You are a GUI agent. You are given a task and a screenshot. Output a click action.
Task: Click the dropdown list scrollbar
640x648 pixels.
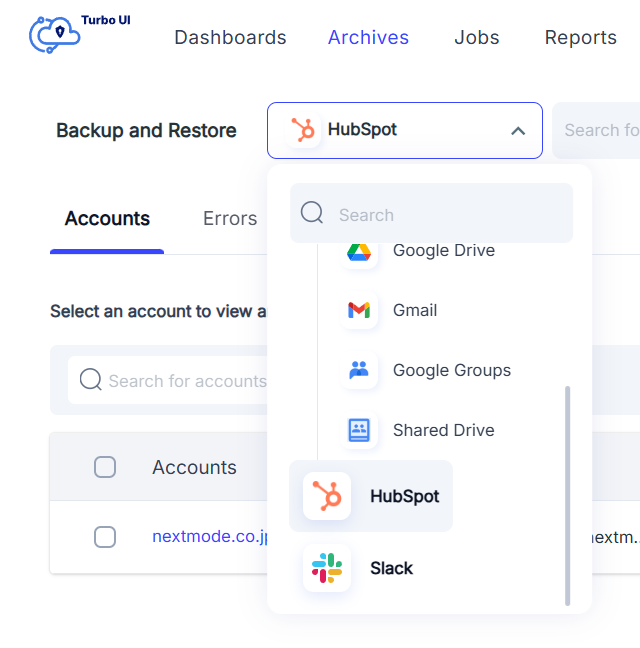(567, 496)
